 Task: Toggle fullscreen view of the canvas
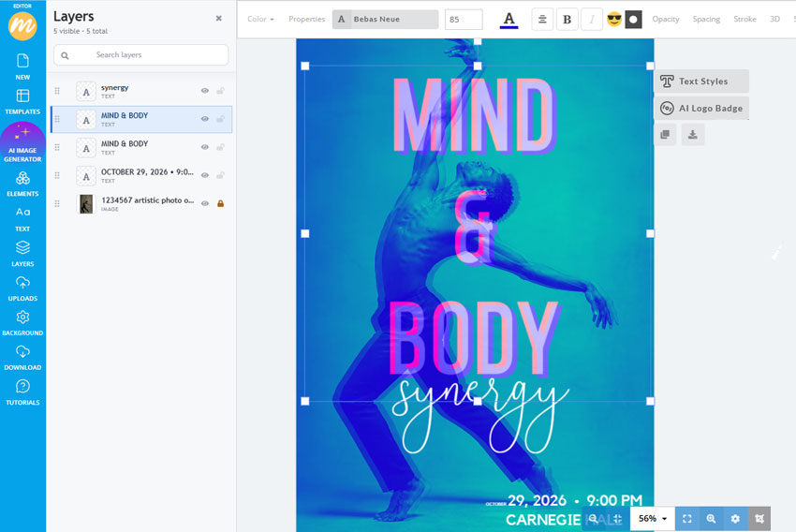(x=686, y=519)
